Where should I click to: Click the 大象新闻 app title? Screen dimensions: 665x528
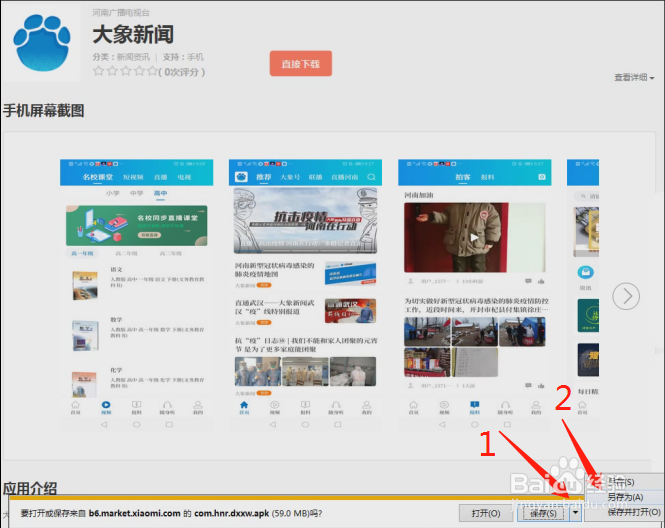point(133,35)
